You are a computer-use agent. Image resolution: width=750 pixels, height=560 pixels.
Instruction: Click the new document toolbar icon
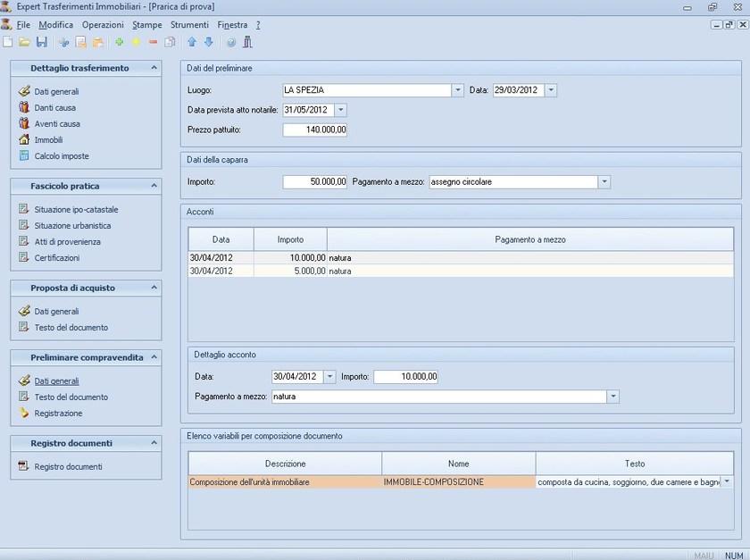pyautogui.click(x=8, y=42)
